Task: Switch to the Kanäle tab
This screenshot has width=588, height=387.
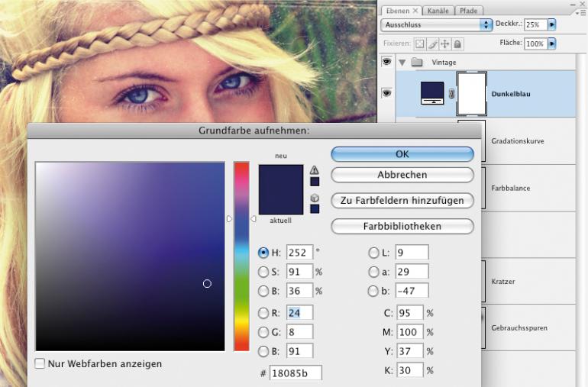Action: click(x=438, y=11)
